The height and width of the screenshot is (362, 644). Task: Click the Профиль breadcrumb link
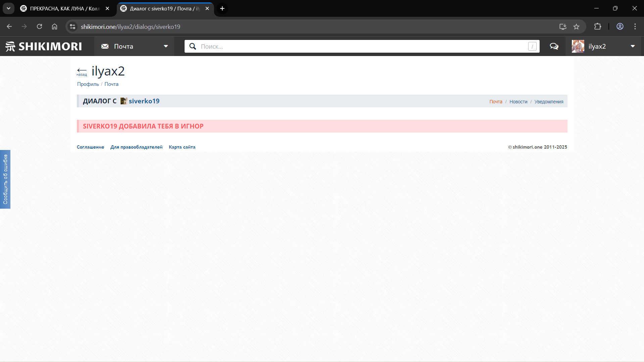pyautogui.click(x=88, y=84)
